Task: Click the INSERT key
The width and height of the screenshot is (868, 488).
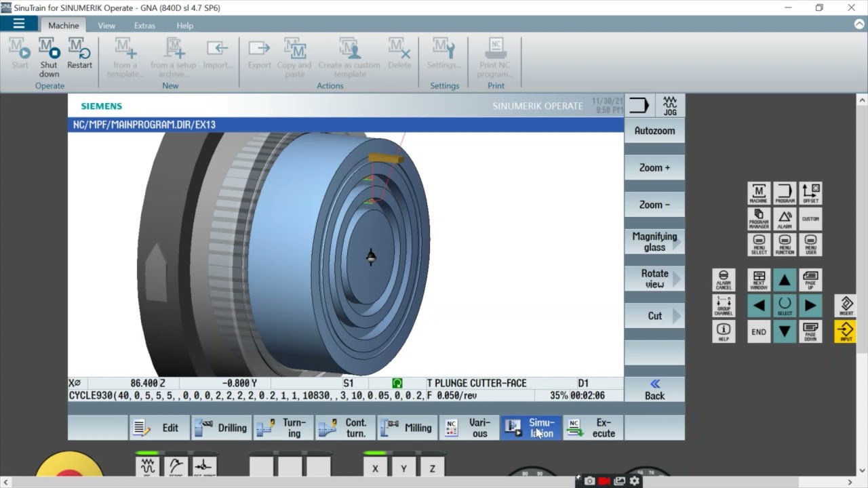Action: [x=846, y=306]
